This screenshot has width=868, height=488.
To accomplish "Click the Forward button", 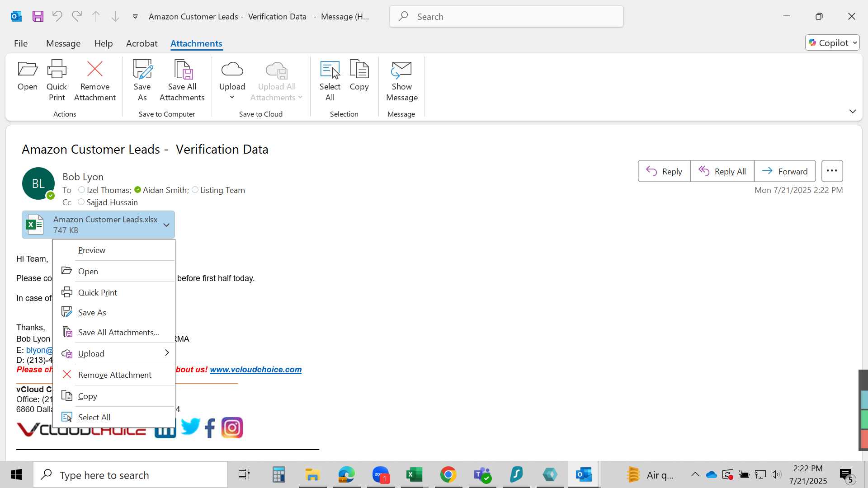I will coord(785,171).
